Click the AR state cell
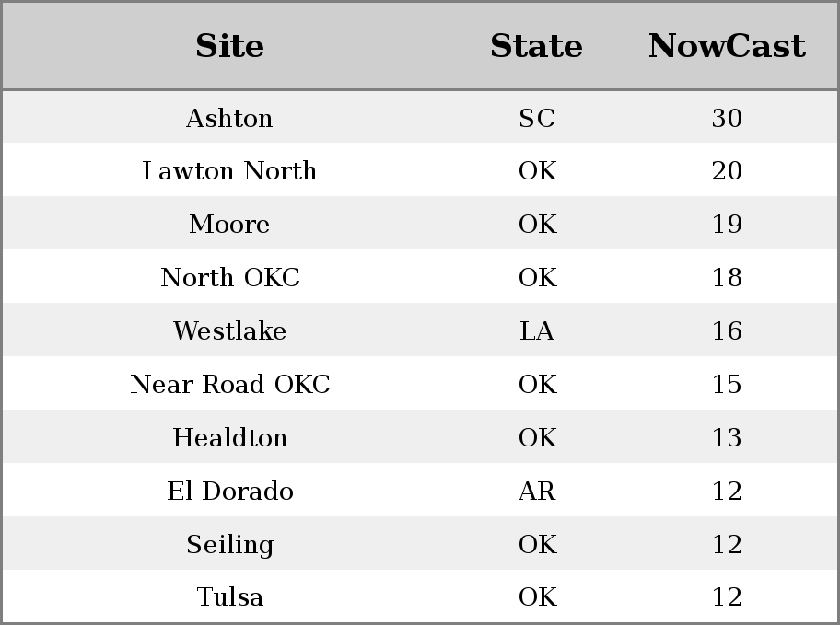840x625 pixels. (537, 491)
